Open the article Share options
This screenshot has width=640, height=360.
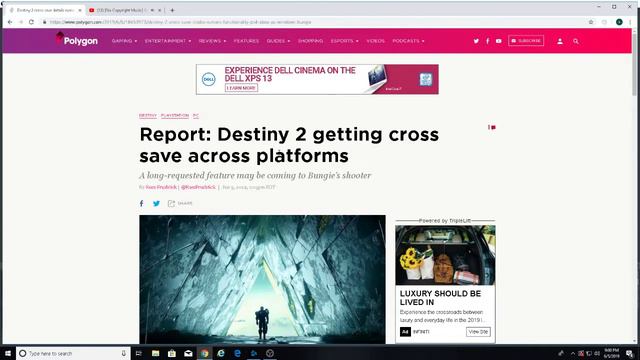pyautogui.click(x=180, y=203)
